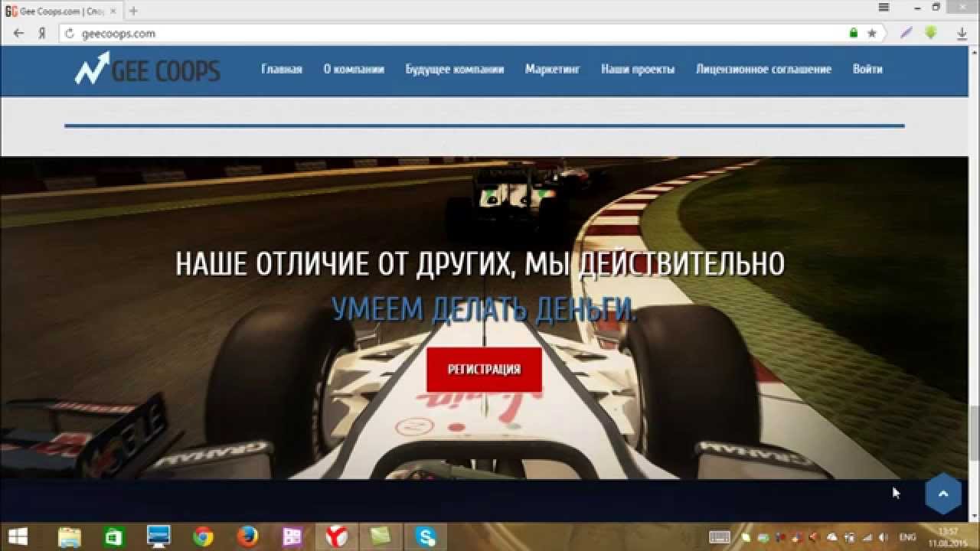Switch to Yandex Browser in the taskbar
The width and height of the screenshot is (980, 551).
coord(336,536)
